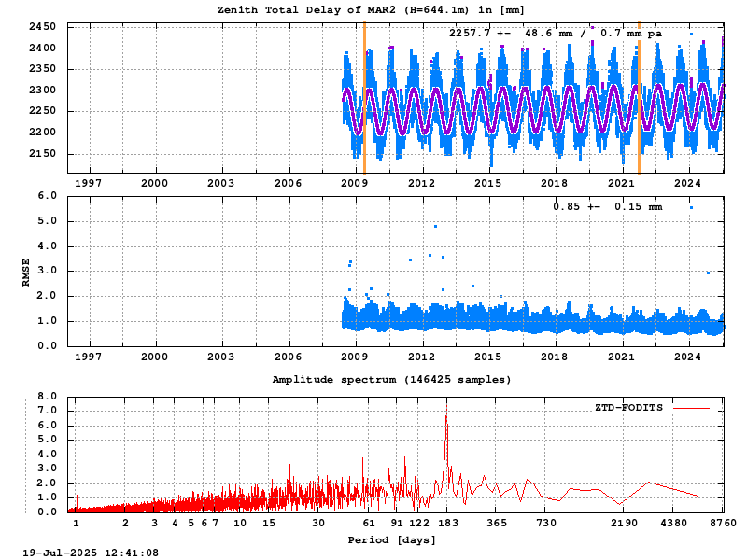The height and width of the screenshot is (560, 747).
Task: Click the 2400 y-axis tick label
Action: click(x=42, y=49)
